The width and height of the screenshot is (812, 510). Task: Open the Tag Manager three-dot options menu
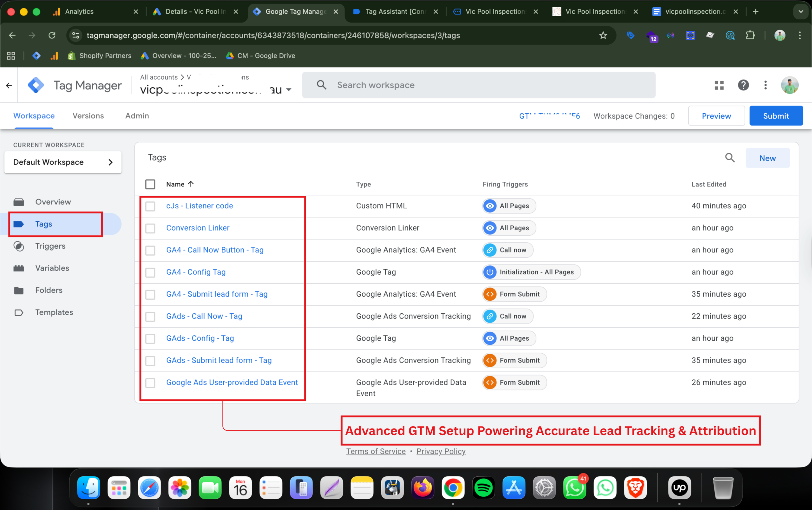click(x=765, y=85)
